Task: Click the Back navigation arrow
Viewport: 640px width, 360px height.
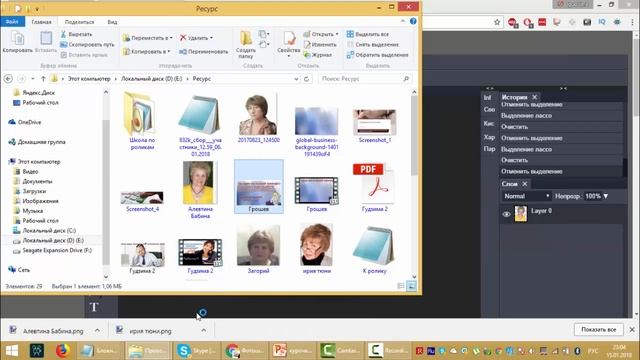Action: tap(8, 79)
